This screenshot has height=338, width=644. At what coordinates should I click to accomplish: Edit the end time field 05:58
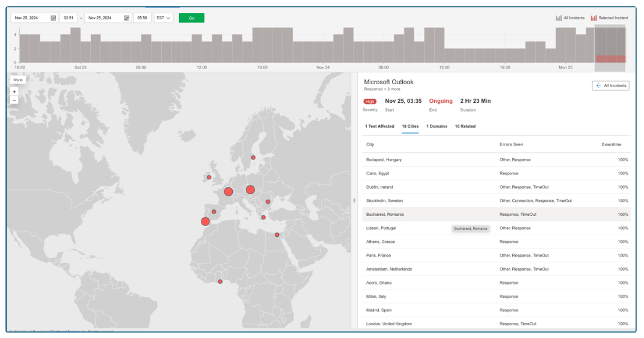point(142,18)
